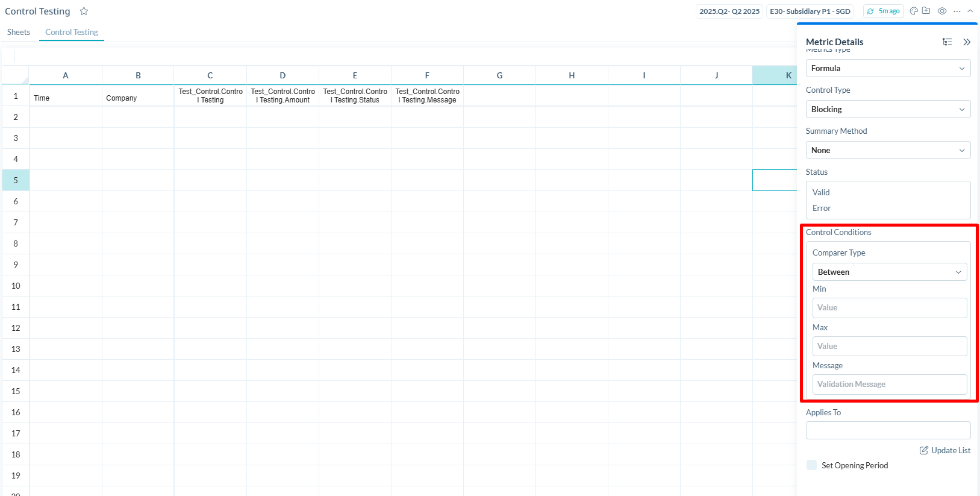Open the Metrics Type Formula dropdown
This screenshot has height=496, width=980.
[x=888, y=68]
